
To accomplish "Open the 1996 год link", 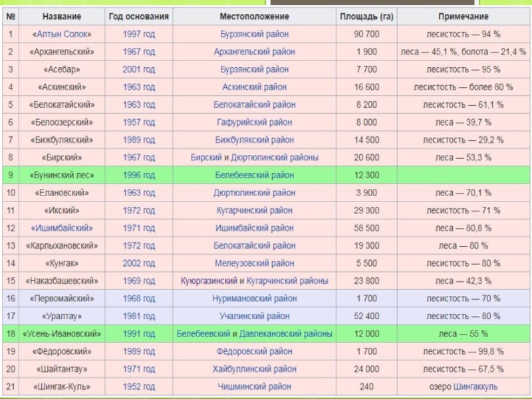I will 139,176.
